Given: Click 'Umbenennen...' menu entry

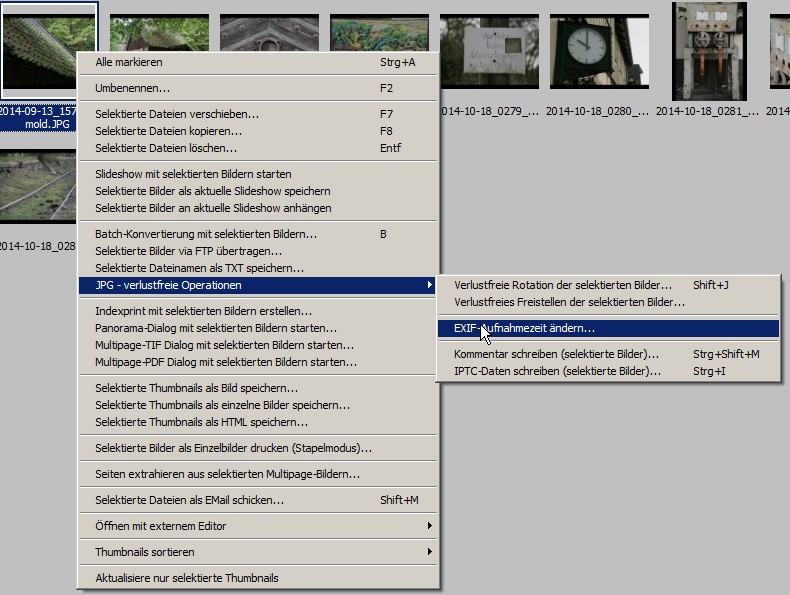Looking at the screenshot, I should [x=132, y=88].
